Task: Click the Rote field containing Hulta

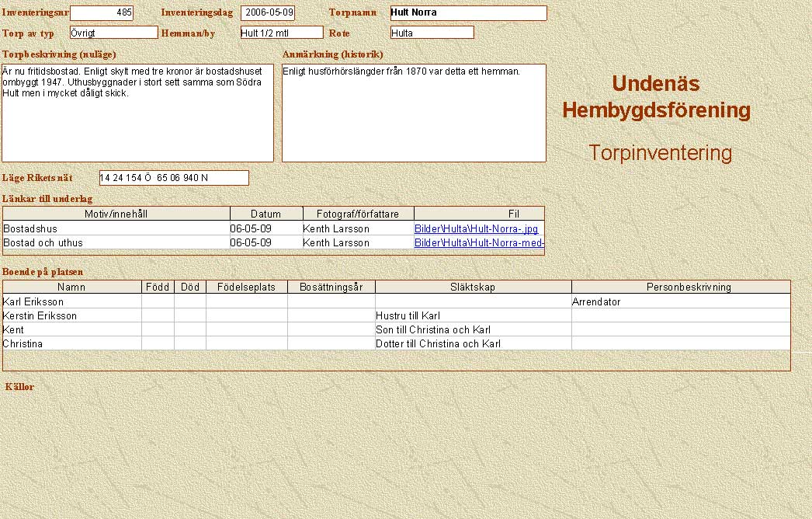Action: click(432, 33)
